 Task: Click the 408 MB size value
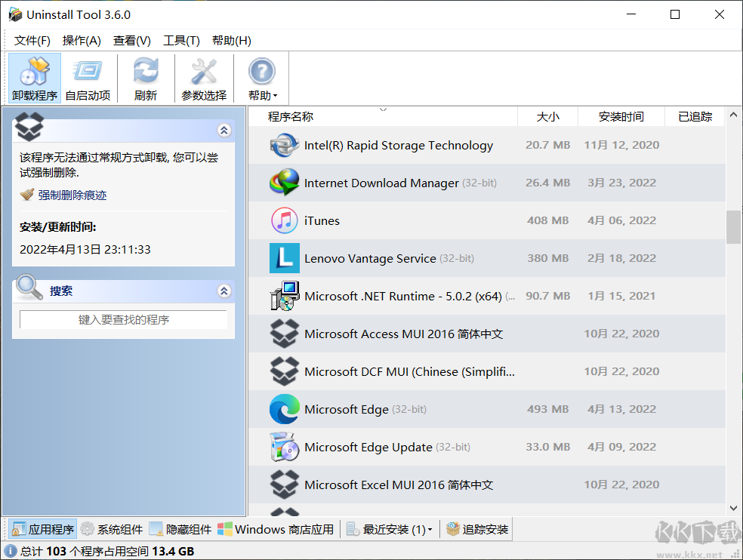(x=547, y=220)
